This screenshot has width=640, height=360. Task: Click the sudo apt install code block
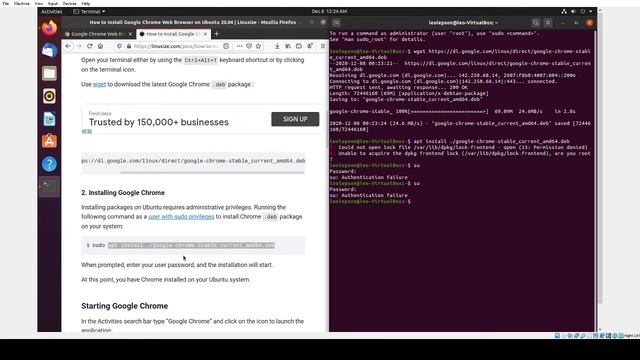[193, 245]
